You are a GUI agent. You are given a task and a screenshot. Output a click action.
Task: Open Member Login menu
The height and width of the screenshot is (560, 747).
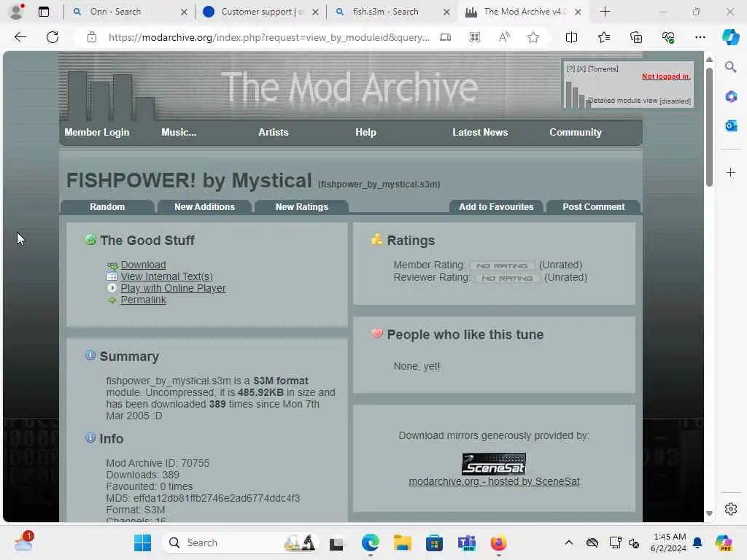97,133
